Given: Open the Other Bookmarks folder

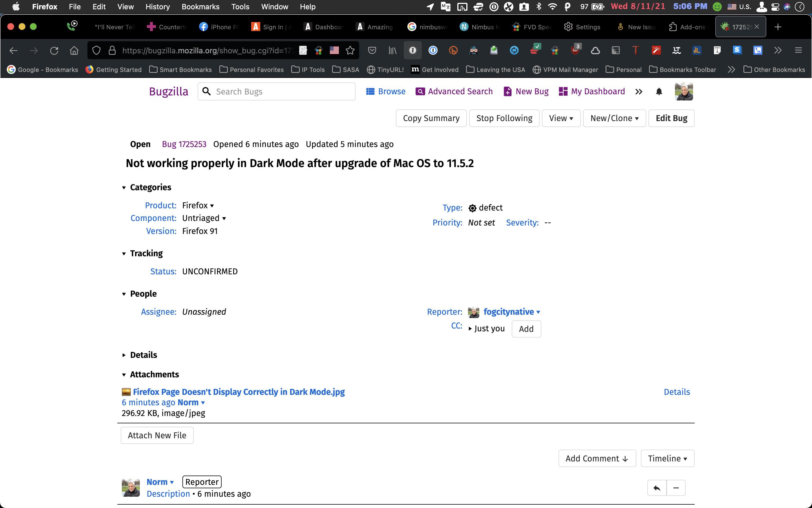Looking at the screenshot, I should pyautogui.click(x=774, y=69).
